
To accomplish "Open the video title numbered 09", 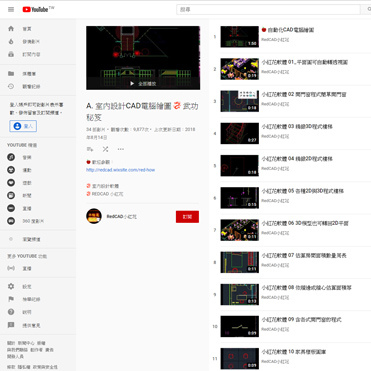I will click(301, 320).
